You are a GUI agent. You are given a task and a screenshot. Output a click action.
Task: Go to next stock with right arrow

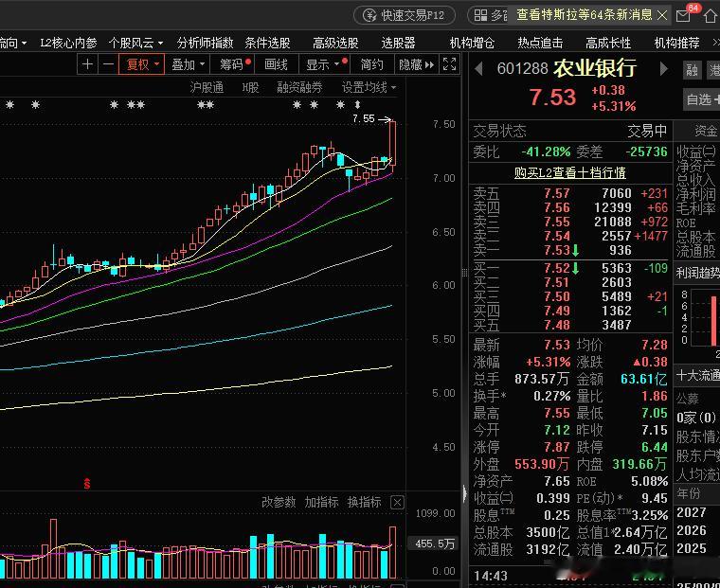tap(664, 69)
